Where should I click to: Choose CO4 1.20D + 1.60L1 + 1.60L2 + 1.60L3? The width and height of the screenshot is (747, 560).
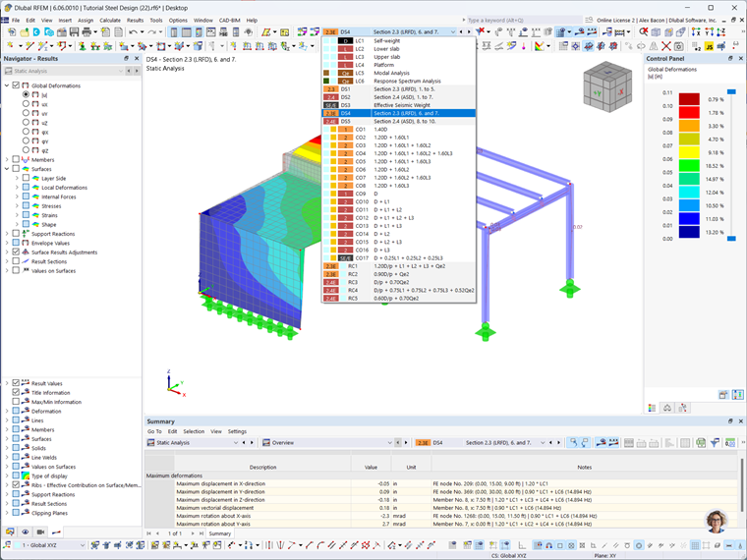[399, 153]
